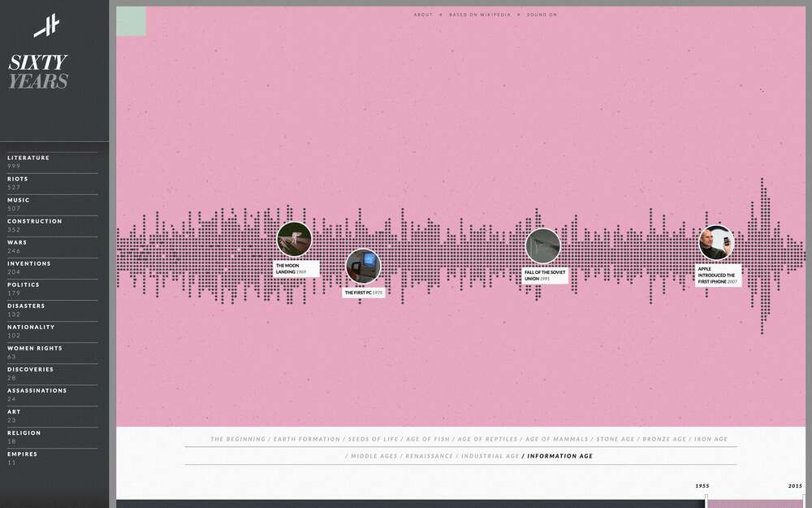Open the Moon Landing 1969 photo marker
Image resolution: width=812 pixels, height=508 pixels.
pos(294,239)
